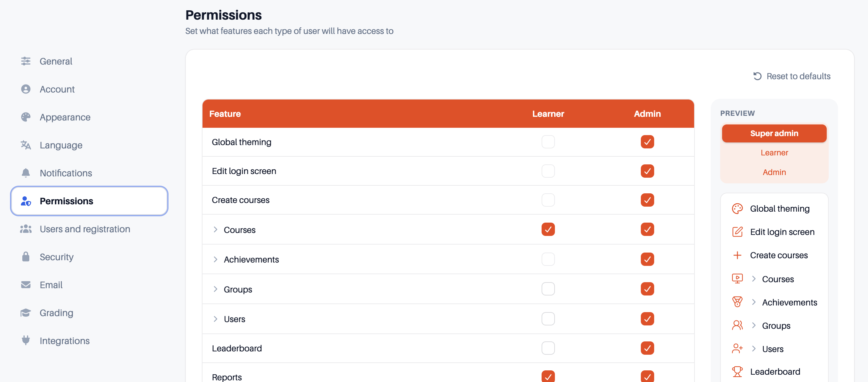Expand the Users row in the table
The width and height of the screenshot is (868, 382).
tap(215, 319)
